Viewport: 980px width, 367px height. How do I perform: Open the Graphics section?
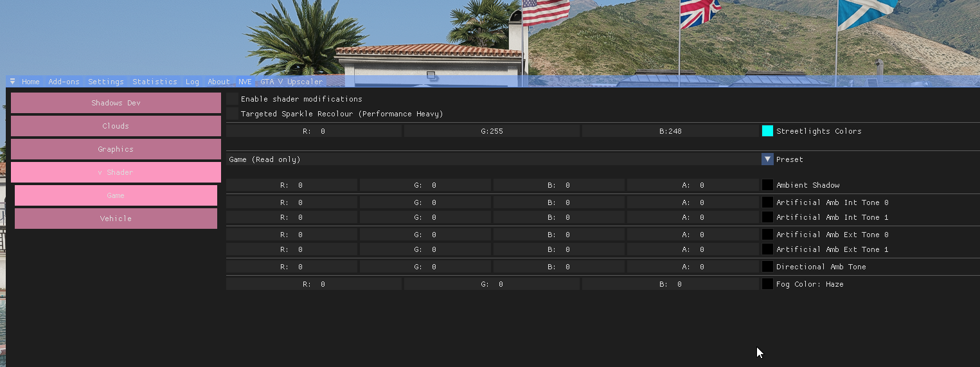tap(116, 149)
